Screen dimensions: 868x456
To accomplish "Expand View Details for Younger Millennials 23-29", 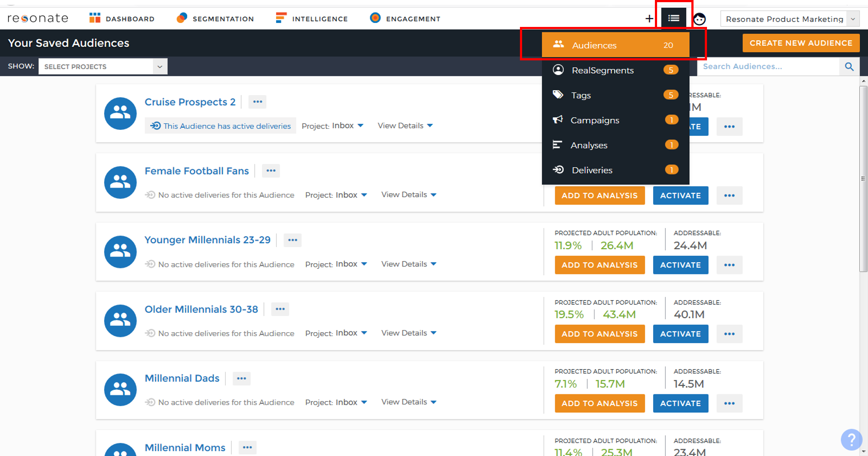I will [409, 264].
